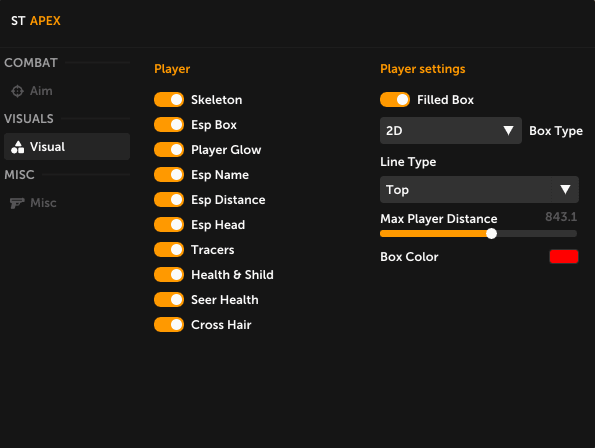595x448 pixels.
Task: Disable the Tracers toggle
Action: pyautogui.click(x=169, y=250)
